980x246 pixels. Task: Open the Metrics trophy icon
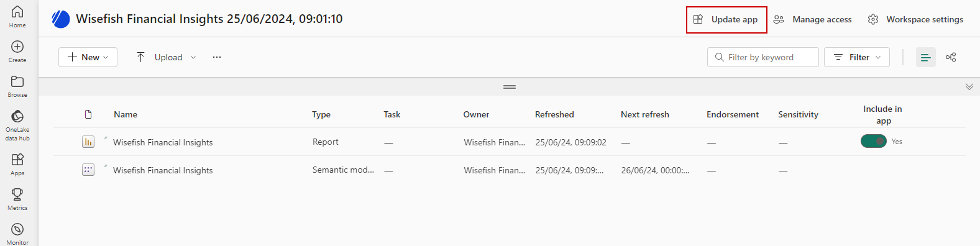[x=17, y=199]
